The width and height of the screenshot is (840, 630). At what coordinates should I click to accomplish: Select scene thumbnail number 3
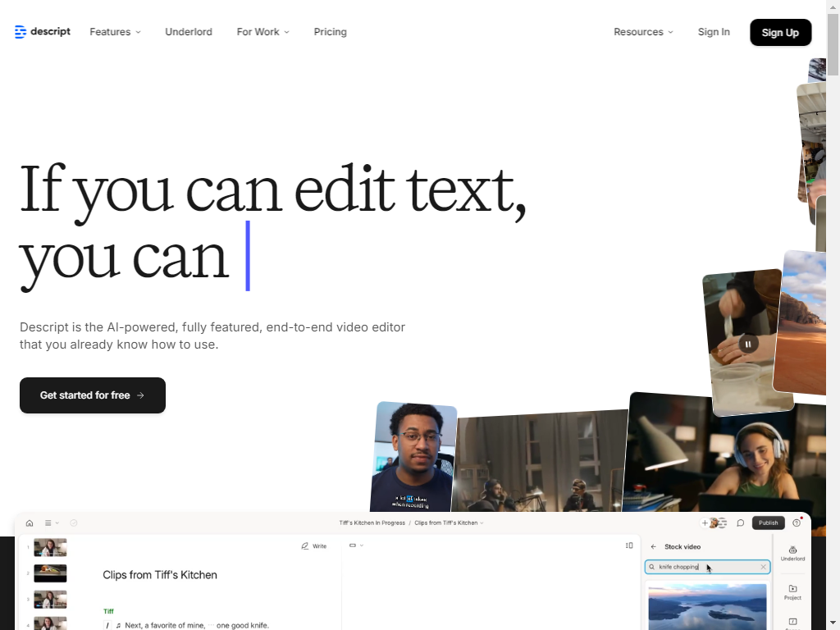click(x=50, y=600)
